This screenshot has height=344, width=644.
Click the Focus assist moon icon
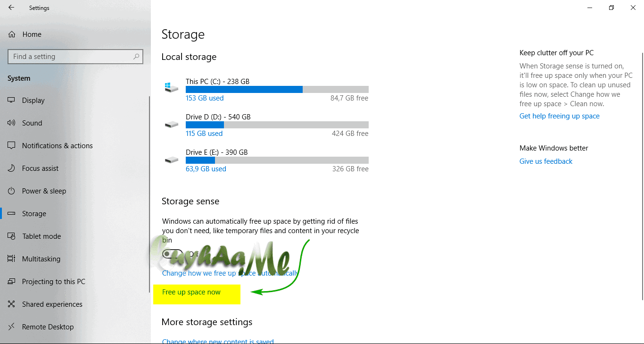click(x=12, y=168)
